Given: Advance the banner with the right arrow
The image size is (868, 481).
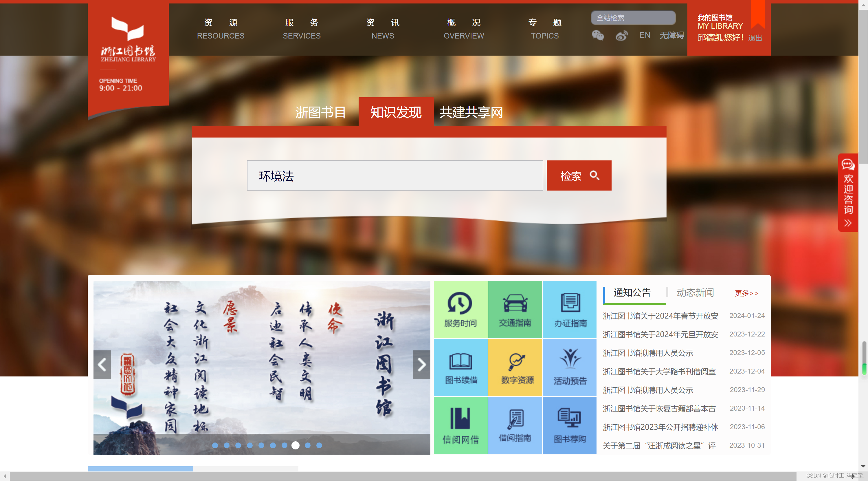Looking at the screenshot, I should [421, 365].
